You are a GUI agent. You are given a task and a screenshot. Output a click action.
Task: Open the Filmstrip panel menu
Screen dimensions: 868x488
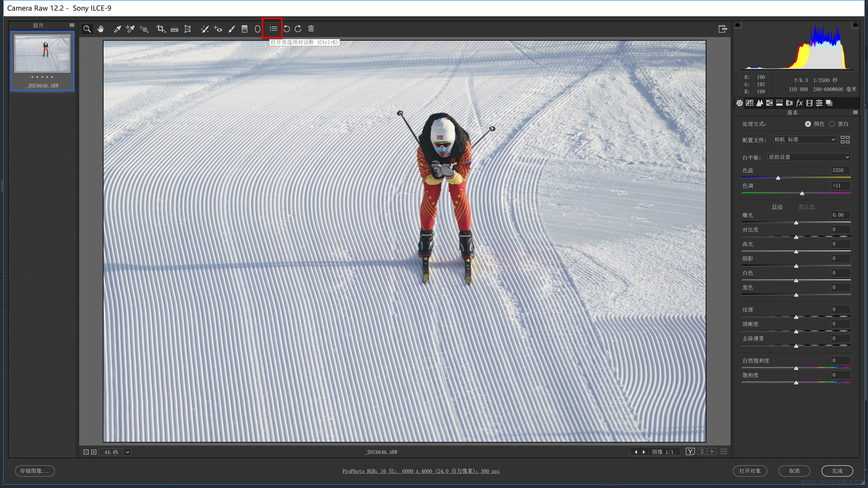tap(71, 25)
